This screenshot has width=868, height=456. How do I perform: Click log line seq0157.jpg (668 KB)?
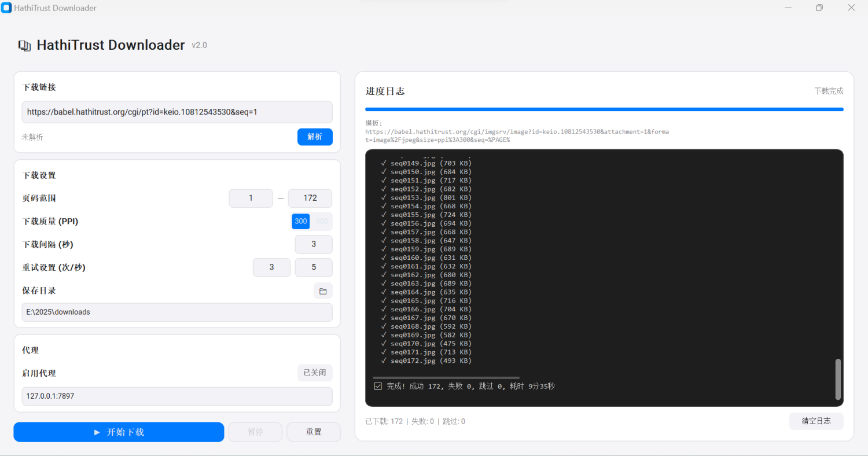tap(426, 232)
